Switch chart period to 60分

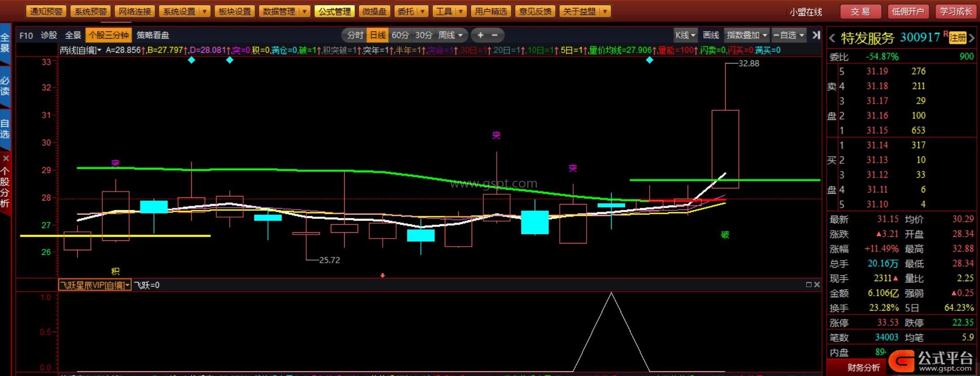click(400, 35)
